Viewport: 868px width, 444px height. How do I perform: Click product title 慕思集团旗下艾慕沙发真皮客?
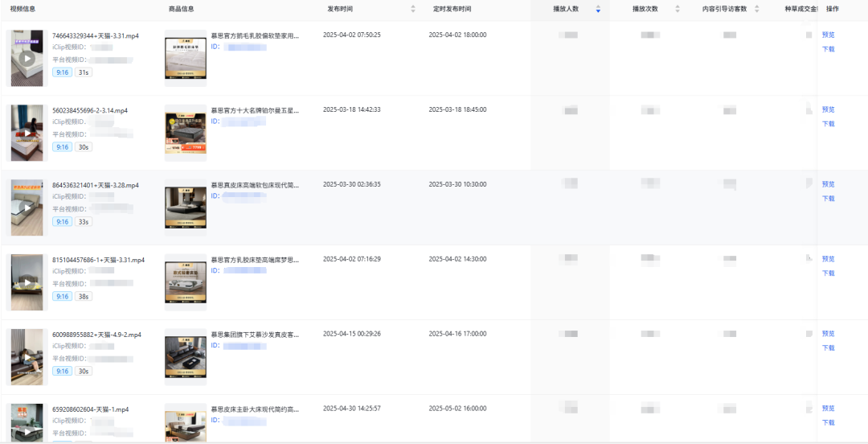click(x=256, y=335)
